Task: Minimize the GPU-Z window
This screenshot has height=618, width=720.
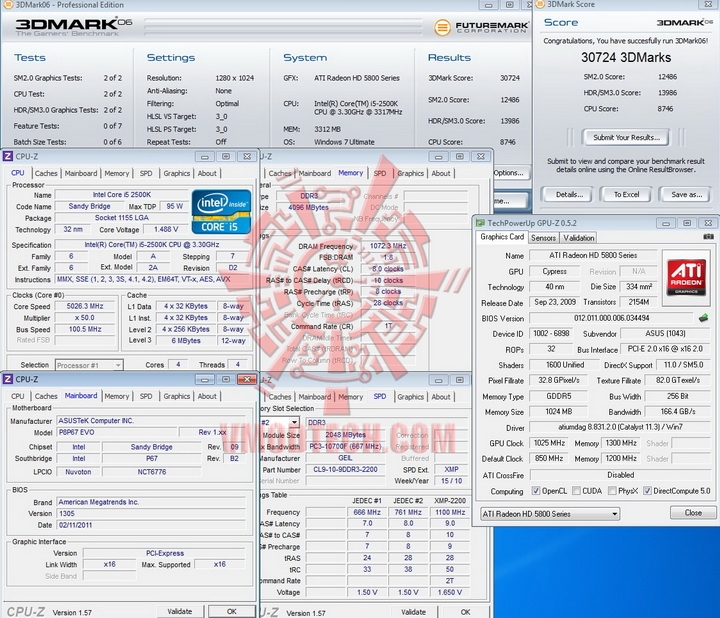Action: tap(665, 223)
